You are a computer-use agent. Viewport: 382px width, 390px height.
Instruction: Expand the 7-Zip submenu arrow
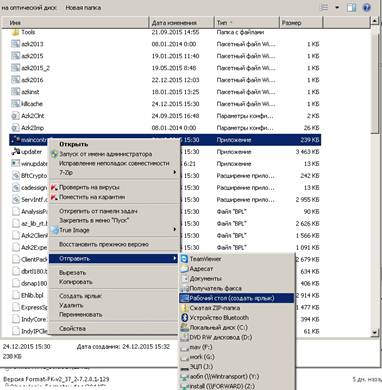point(175,173)
